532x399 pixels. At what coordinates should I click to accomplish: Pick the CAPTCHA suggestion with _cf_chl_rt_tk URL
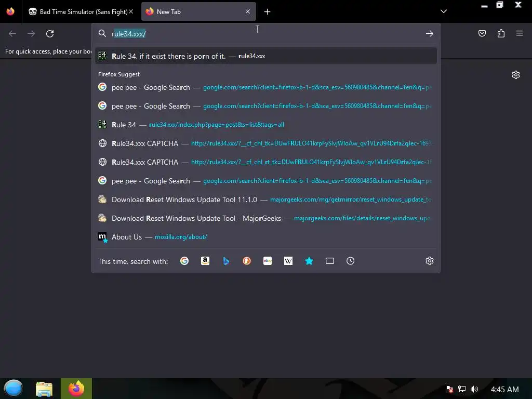click(x=266, y=162)
